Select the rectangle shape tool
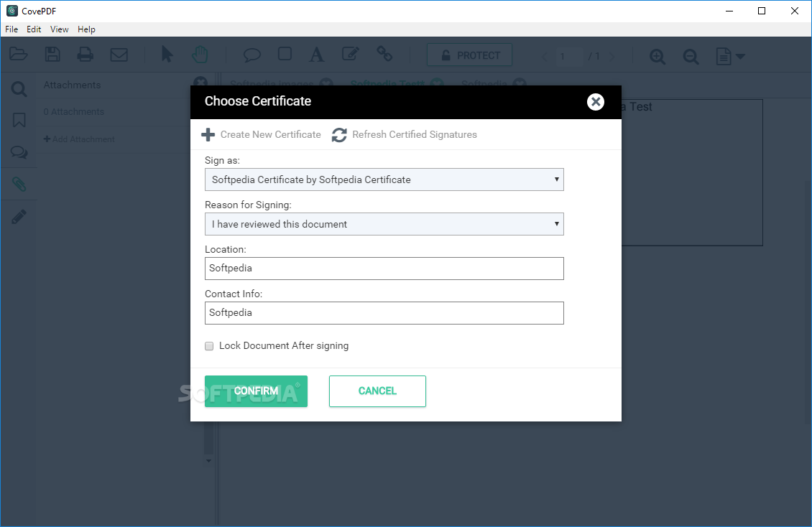Viewport: 812px width, 527px height. click(285, 54)
